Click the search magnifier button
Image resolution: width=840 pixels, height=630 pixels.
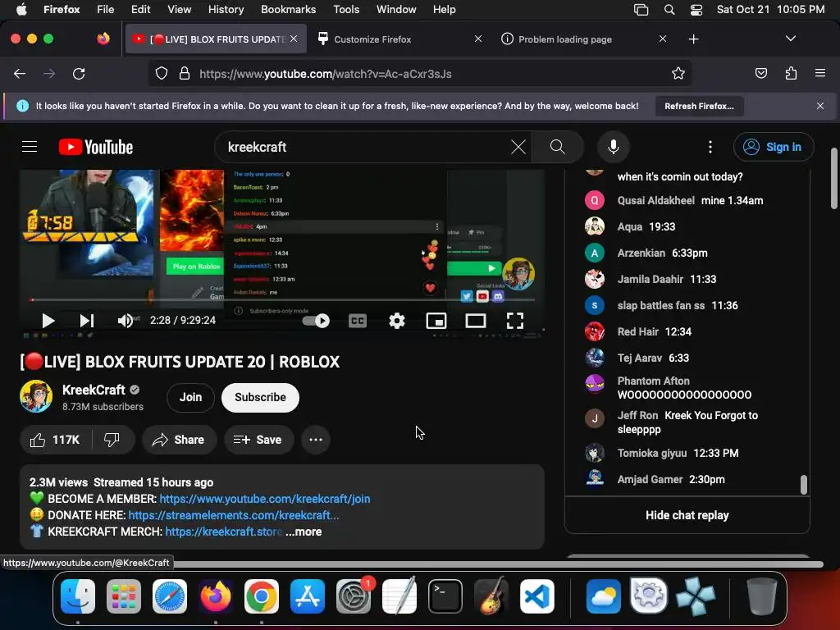557,147
